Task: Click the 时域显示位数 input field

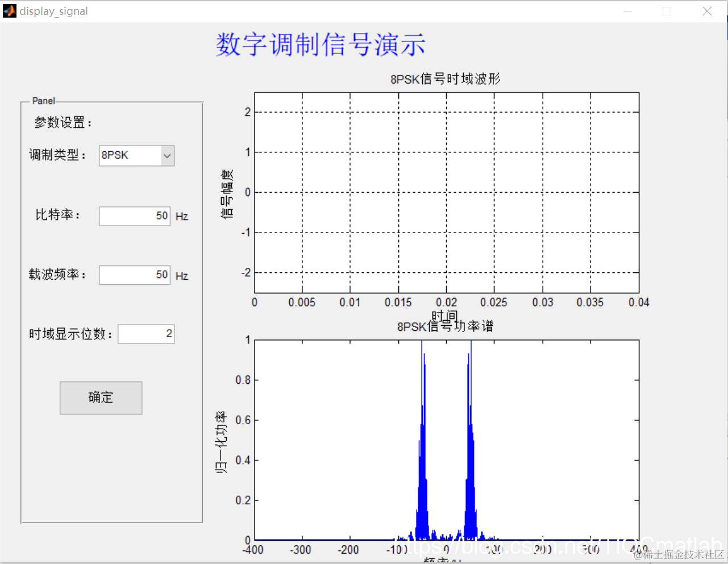Action: (x=146, y=334)
